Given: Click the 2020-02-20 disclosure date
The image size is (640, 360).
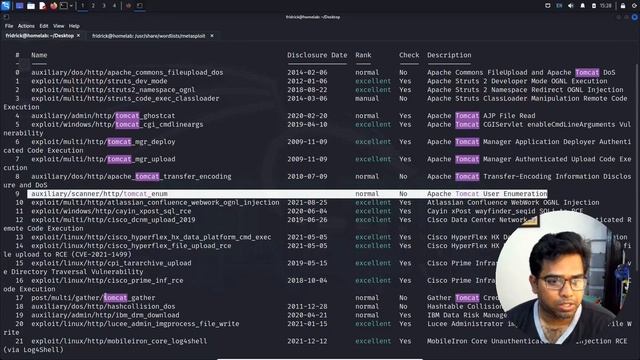Looking at the screenshot, I should (x=307, y=116).
